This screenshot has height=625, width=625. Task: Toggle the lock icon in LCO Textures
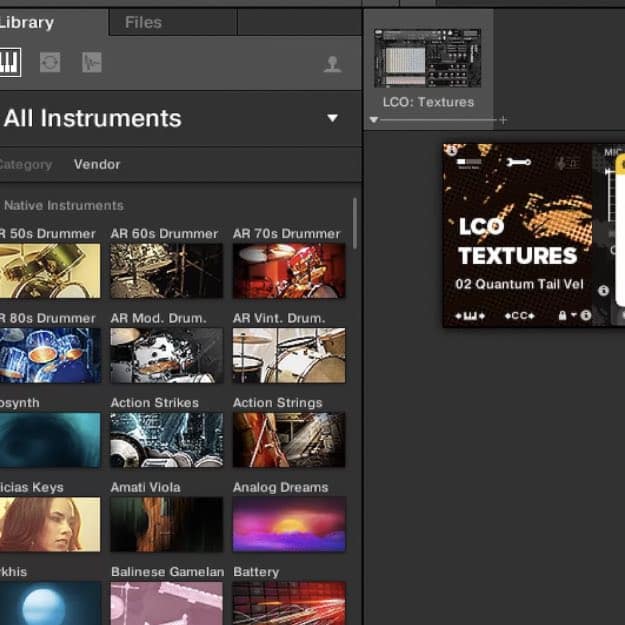pyautogui.click(x=562, y=315)
